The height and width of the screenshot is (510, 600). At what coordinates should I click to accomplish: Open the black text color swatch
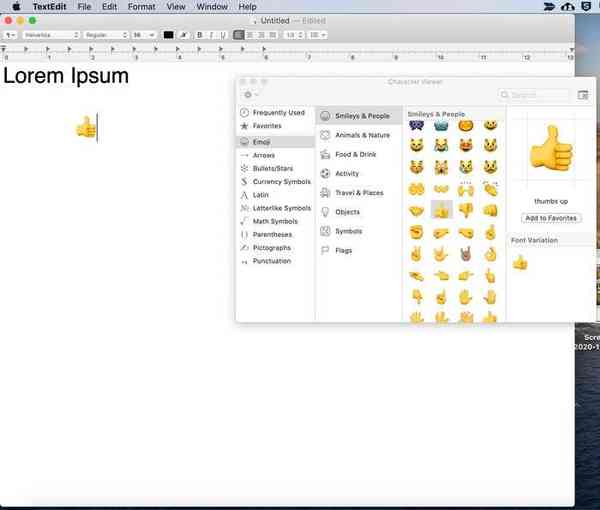pyautogui.click(x=168, y=35)
